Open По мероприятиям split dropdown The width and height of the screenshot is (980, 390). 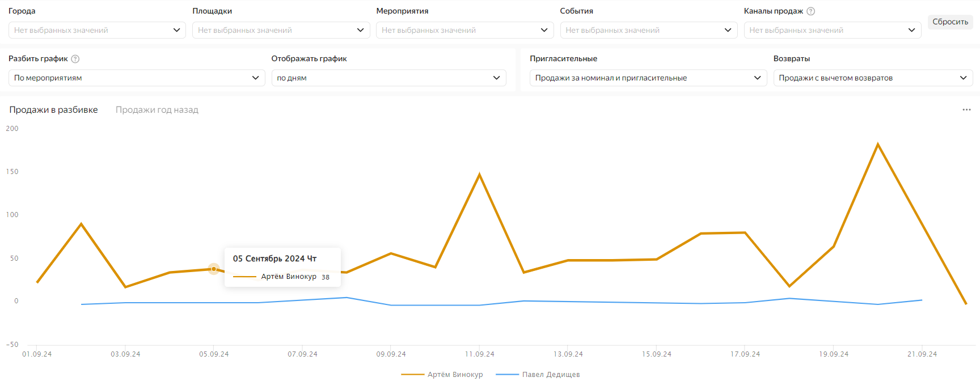tap(136, 78)
